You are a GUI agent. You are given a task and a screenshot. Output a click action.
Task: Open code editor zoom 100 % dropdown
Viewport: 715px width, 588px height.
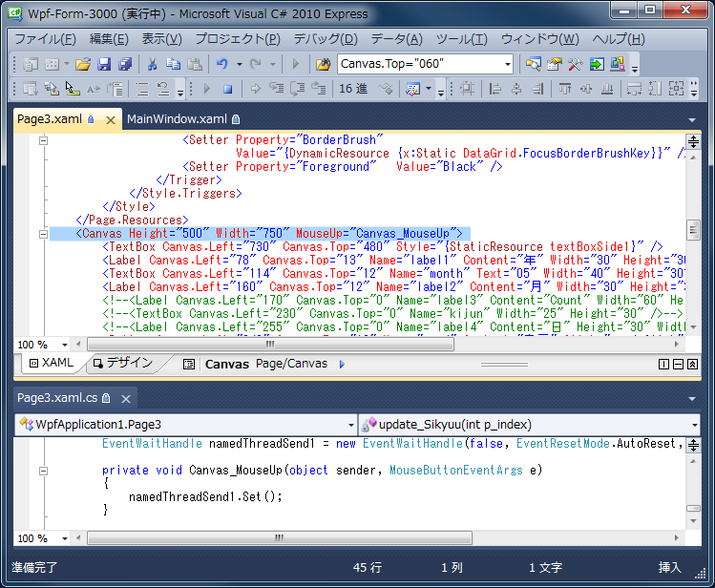(x=65, y=538)
